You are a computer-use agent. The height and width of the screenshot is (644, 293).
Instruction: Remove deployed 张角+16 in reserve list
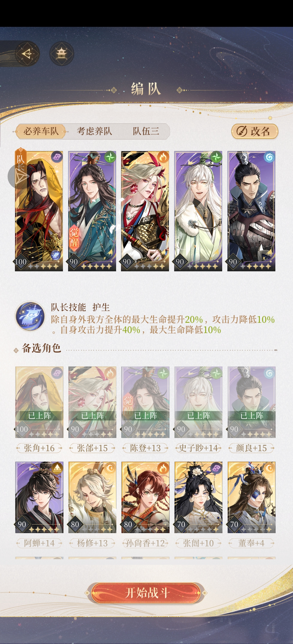pyautogui.click(x=39, y=402)
